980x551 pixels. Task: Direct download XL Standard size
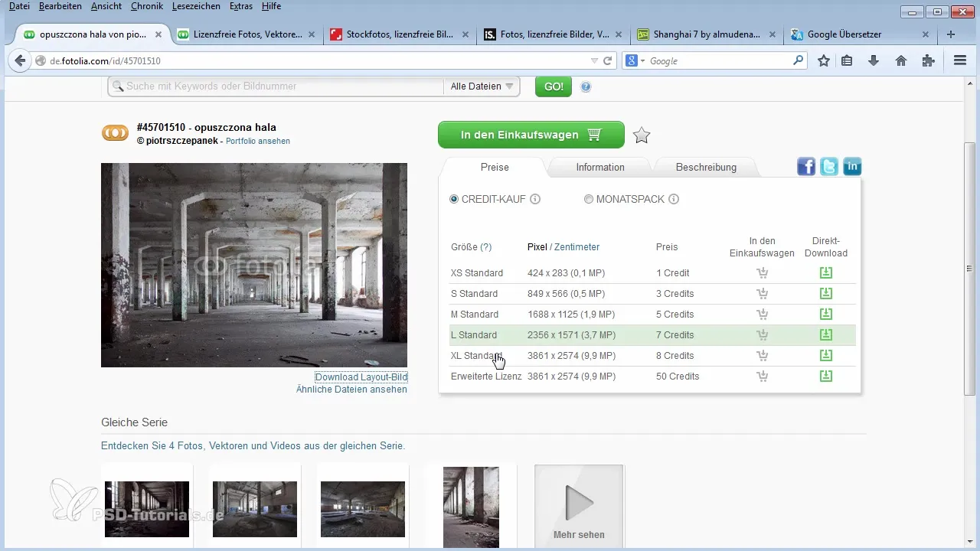826,355
